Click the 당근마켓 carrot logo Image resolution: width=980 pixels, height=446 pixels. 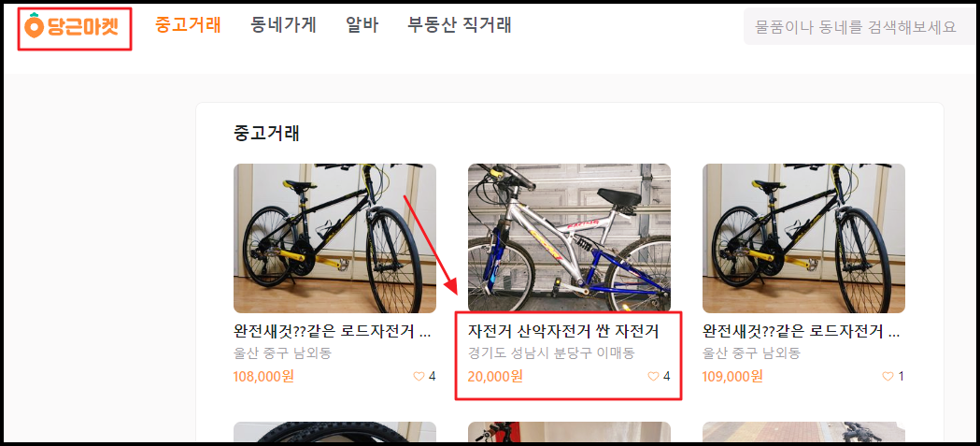pos(71,27)
